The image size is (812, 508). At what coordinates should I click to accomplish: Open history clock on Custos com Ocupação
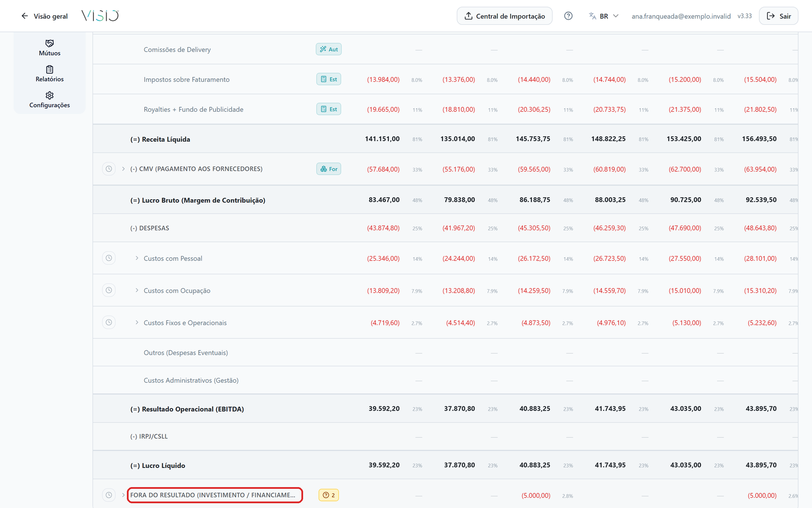(109, 290)
